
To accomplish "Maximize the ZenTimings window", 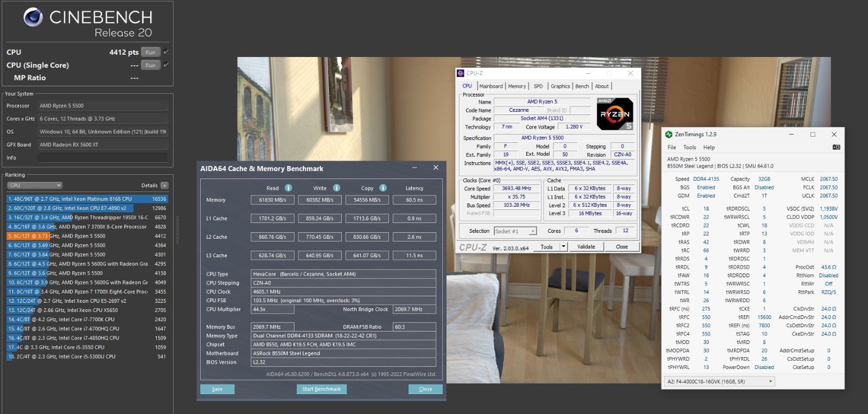I will [813, 135].
